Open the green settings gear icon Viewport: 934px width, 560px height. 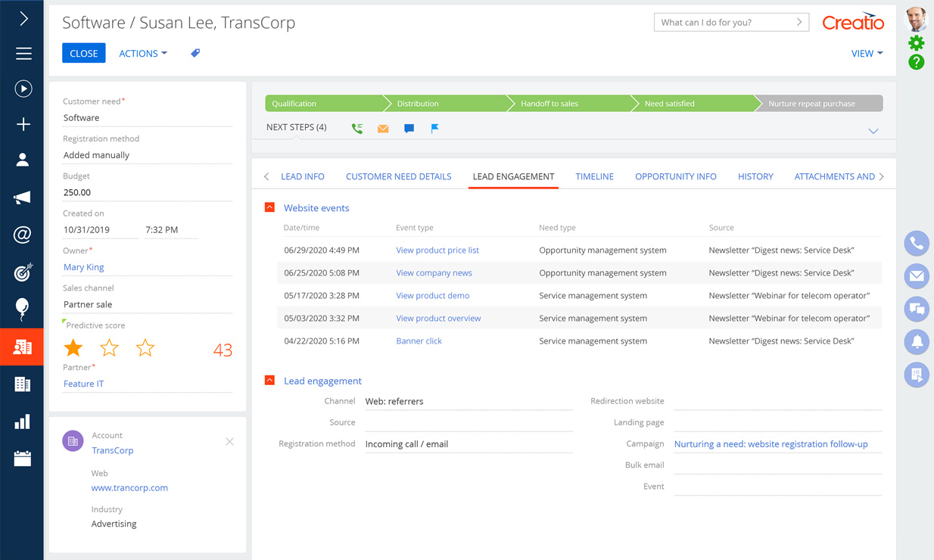tap(917, 43)
